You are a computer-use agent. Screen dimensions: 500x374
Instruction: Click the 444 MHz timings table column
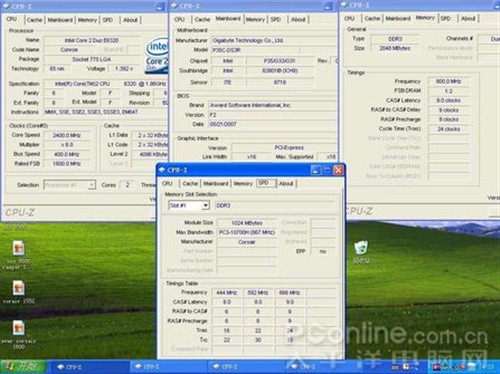tap(227, 293)
